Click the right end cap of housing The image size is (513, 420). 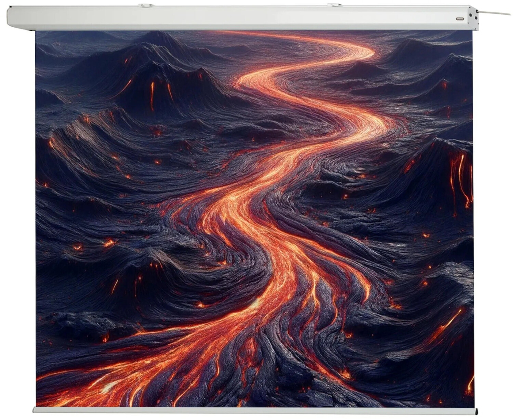473,16
